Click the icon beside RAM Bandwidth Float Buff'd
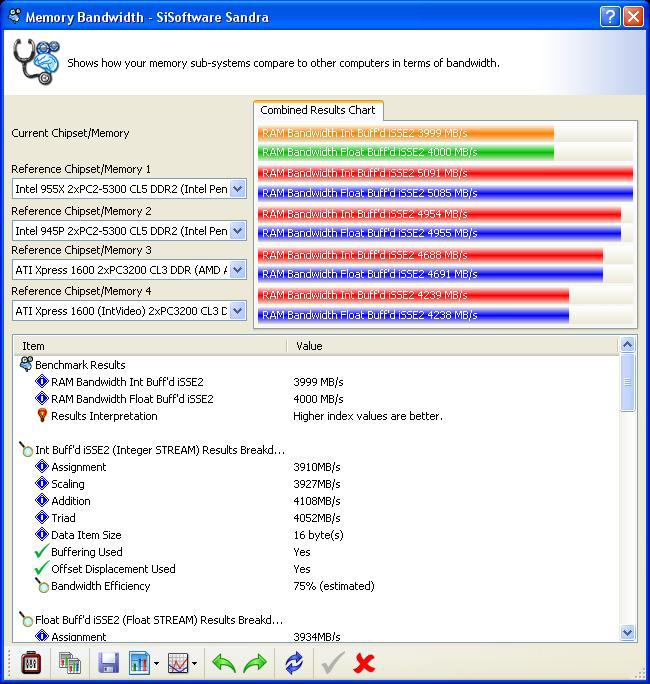The image size is (650, 684). click(41, 398)
